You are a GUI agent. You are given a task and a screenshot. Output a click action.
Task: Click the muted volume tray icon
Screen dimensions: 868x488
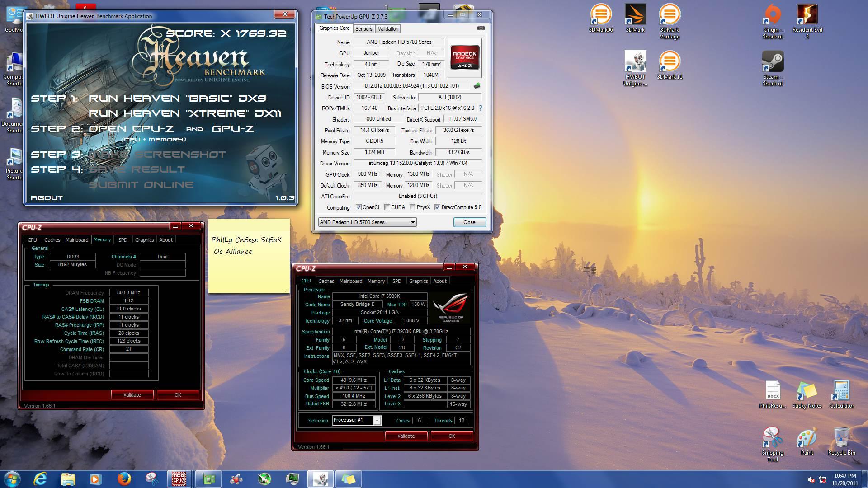pos(811,479)
